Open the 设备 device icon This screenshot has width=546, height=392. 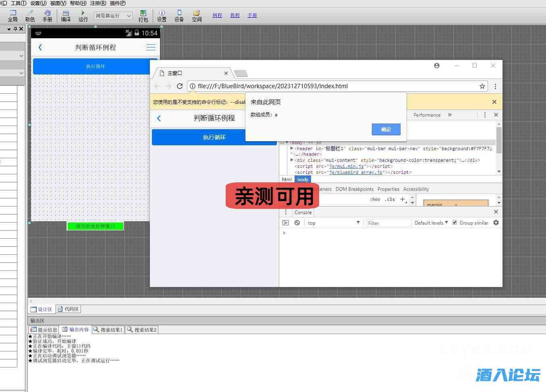click(179, 16)
